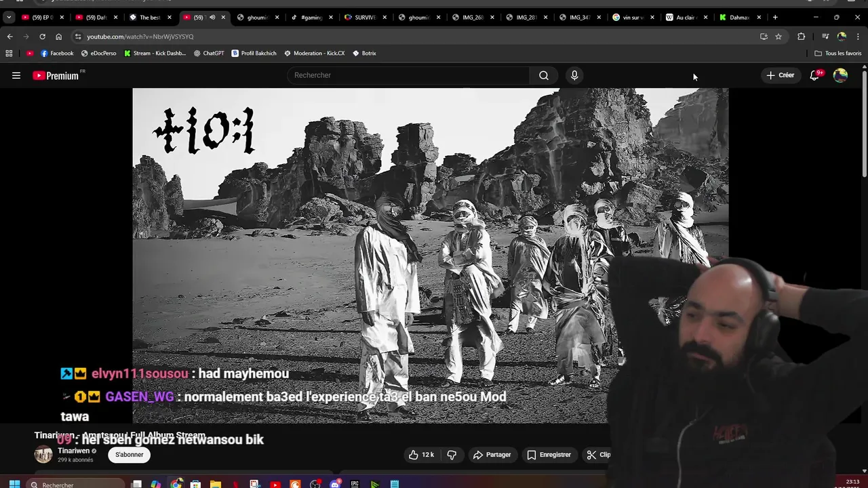View site information icon in address bar
The height and width of the screenshot is (488, 868).
pyautogui.click(x=78, y=37)
